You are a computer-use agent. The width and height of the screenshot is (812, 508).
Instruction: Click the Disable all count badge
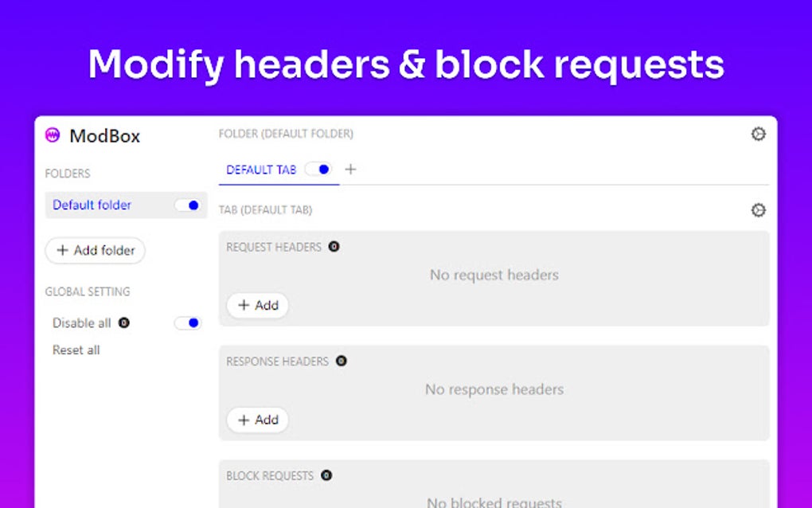point(123,323)
